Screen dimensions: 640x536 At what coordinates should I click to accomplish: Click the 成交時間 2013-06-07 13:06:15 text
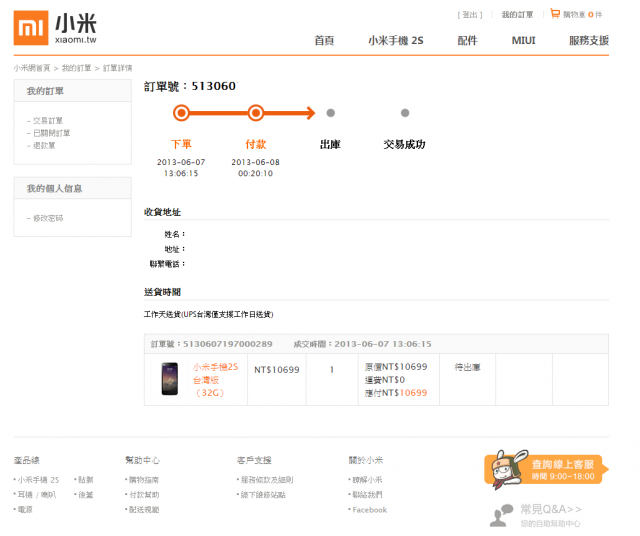362,344
